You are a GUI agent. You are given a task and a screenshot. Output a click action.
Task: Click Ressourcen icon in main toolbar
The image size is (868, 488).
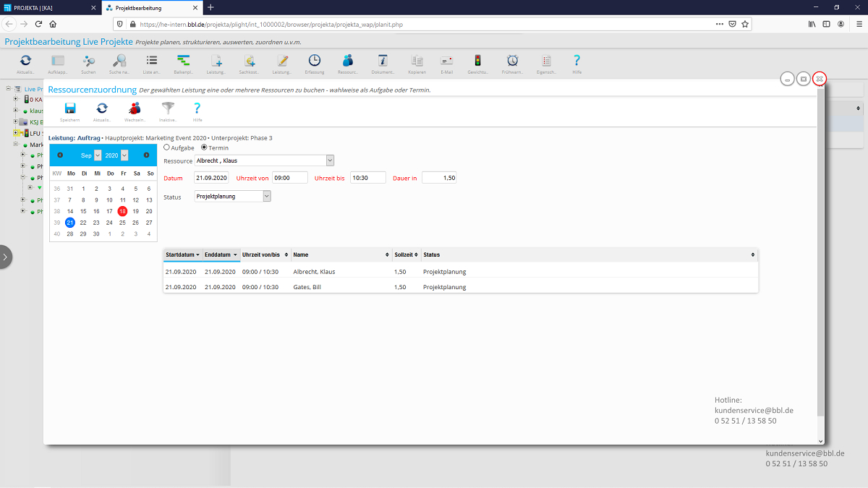pos(348,61)
